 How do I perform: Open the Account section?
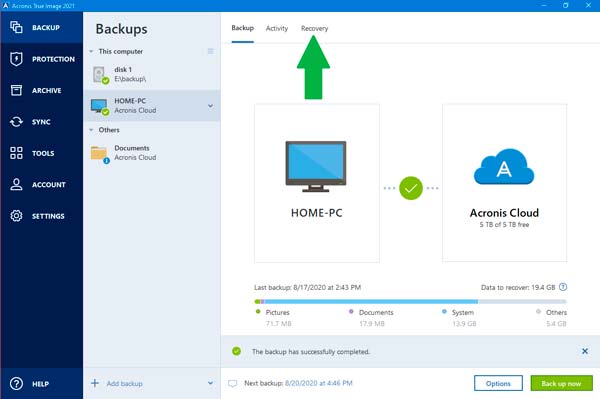click(41, 184)
